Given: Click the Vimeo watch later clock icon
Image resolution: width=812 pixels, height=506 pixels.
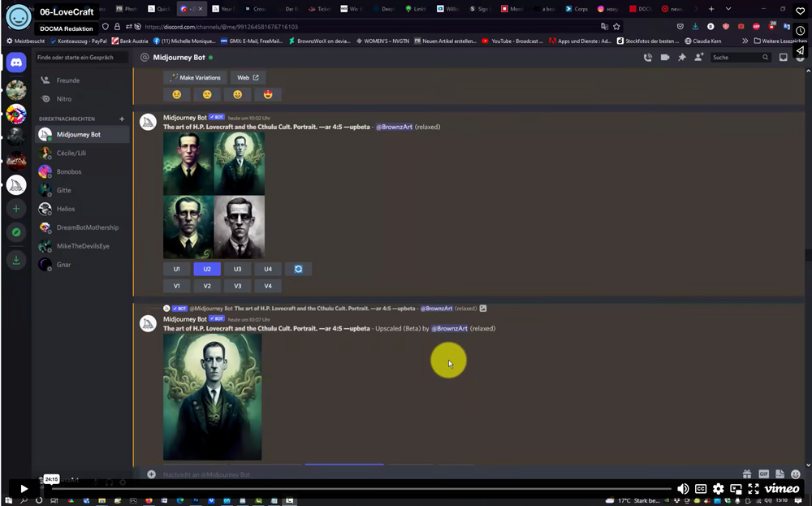Looking at the screenshot, I should click(800, 31).
